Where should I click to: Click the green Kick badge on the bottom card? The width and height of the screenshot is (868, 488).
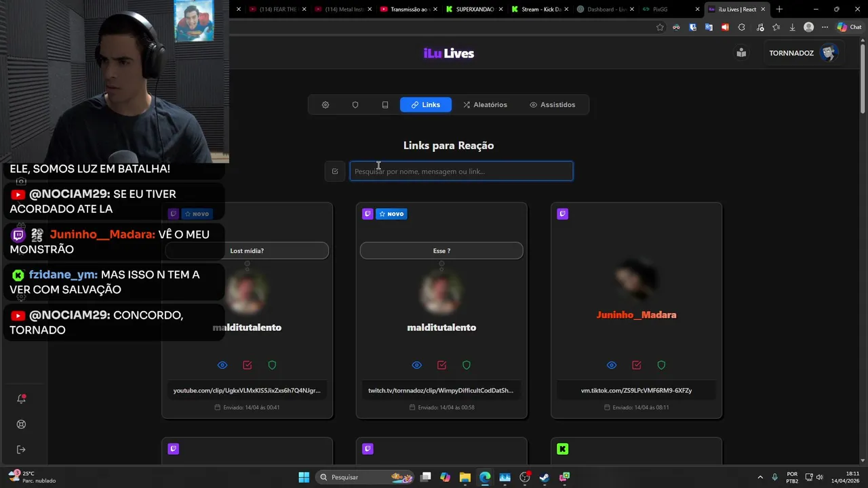(562, 449)
